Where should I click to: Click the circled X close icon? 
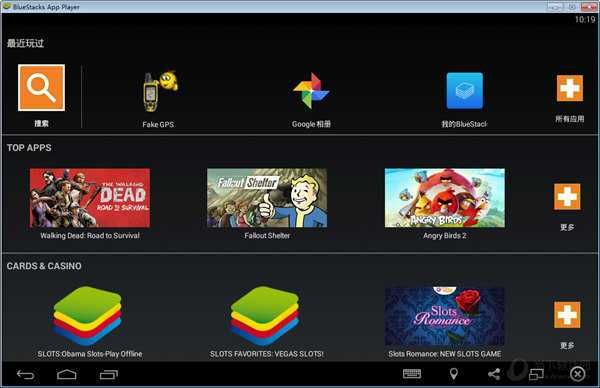(577, 374)
